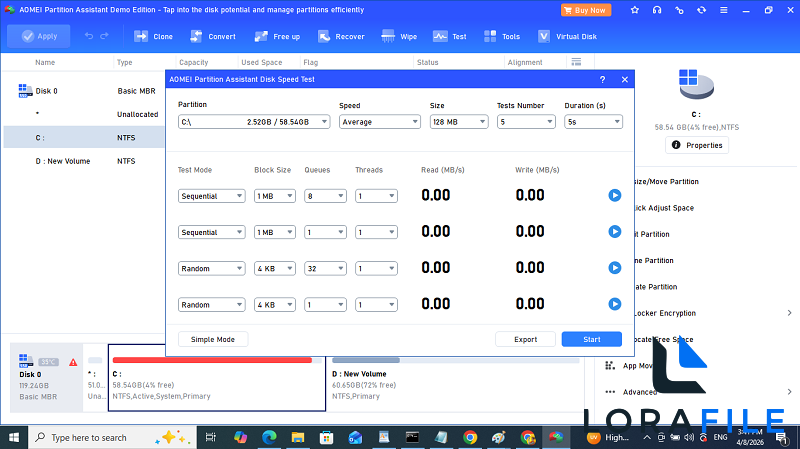Expand the Locker Encryption option

(x=789, y=313)
